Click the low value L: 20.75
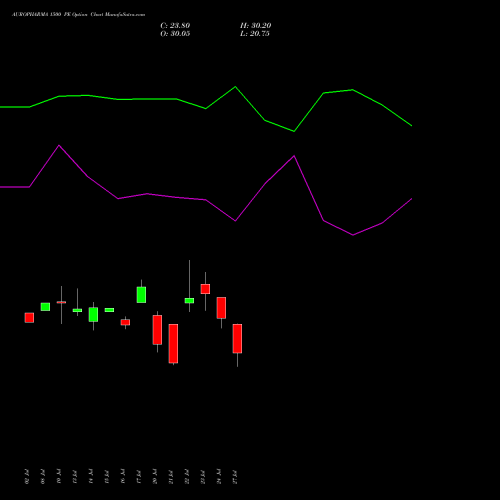Image resolution: width=500 pixels, height=500 pixels. click(x=255, y=34)
